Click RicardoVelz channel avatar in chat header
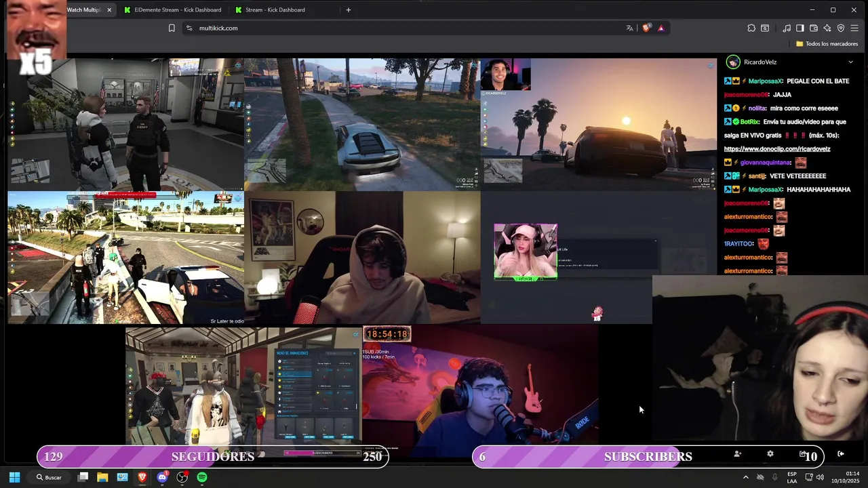This screenshot has height=488, width=868. [x=733, y=62]
